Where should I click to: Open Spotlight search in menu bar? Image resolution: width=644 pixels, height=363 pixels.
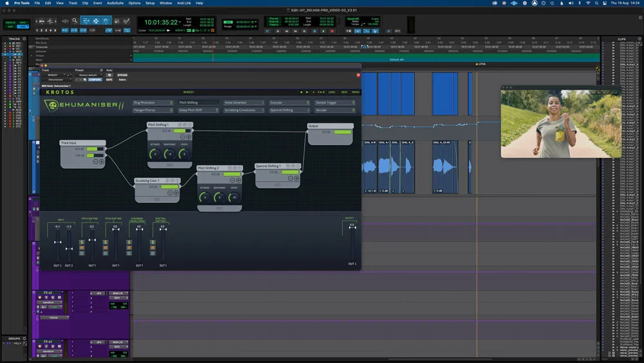tap(596, 3)
